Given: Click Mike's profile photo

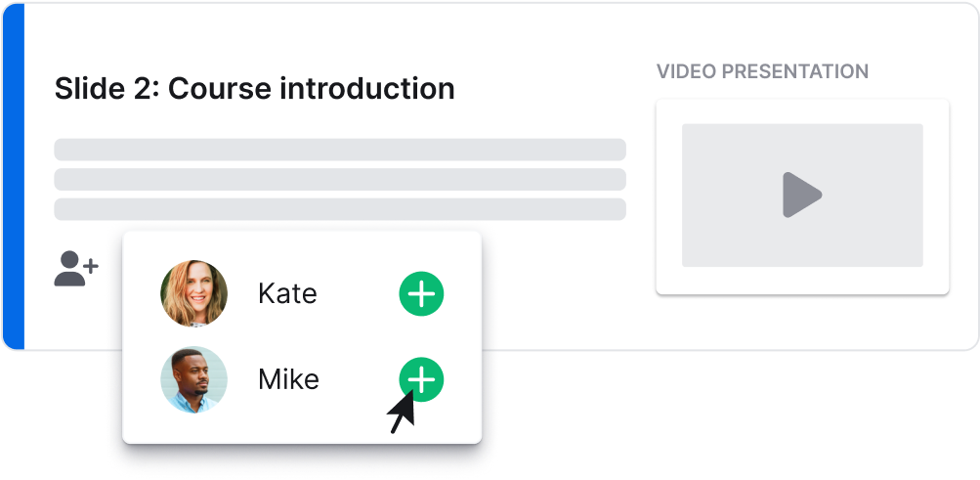Looking at the screenshot, I should 193,379.
